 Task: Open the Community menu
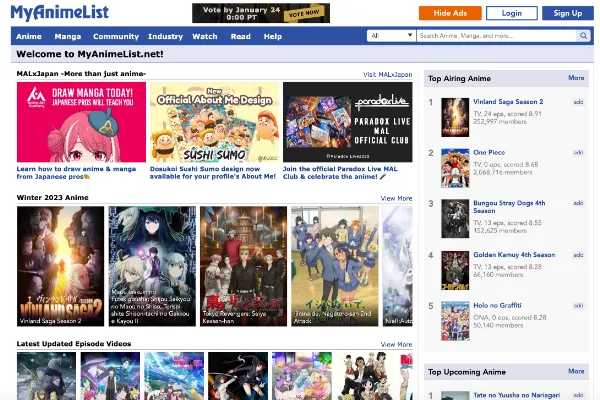point(116,36)
